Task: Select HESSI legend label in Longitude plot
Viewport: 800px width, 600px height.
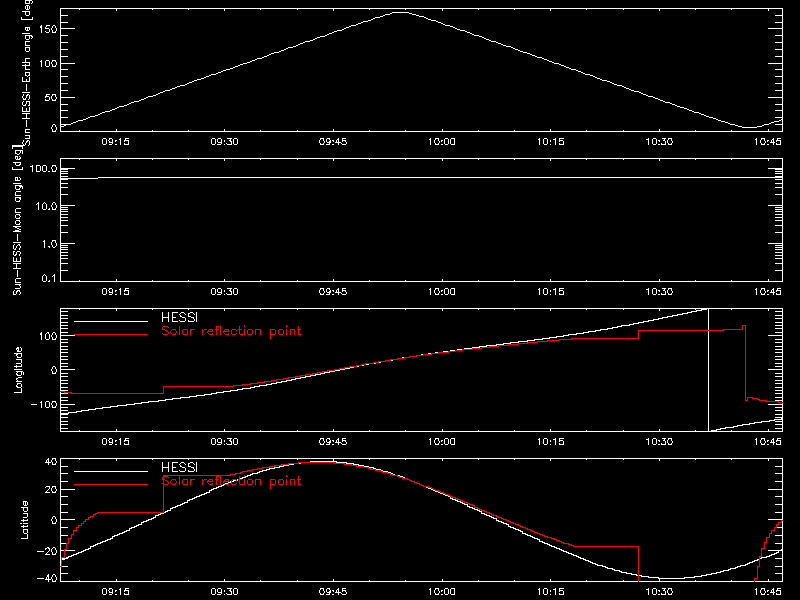Action: 179,317
